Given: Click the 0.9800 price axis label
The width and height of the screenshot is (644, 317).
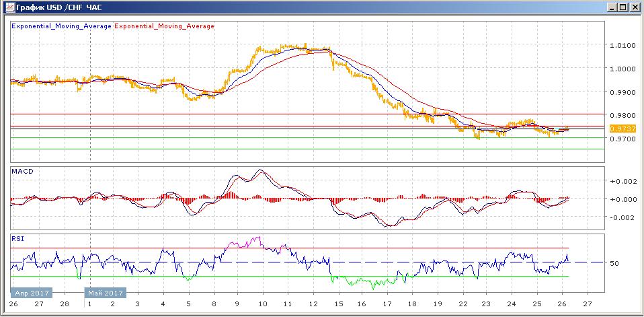Looking at the screenshot, I should pos(620,115).
